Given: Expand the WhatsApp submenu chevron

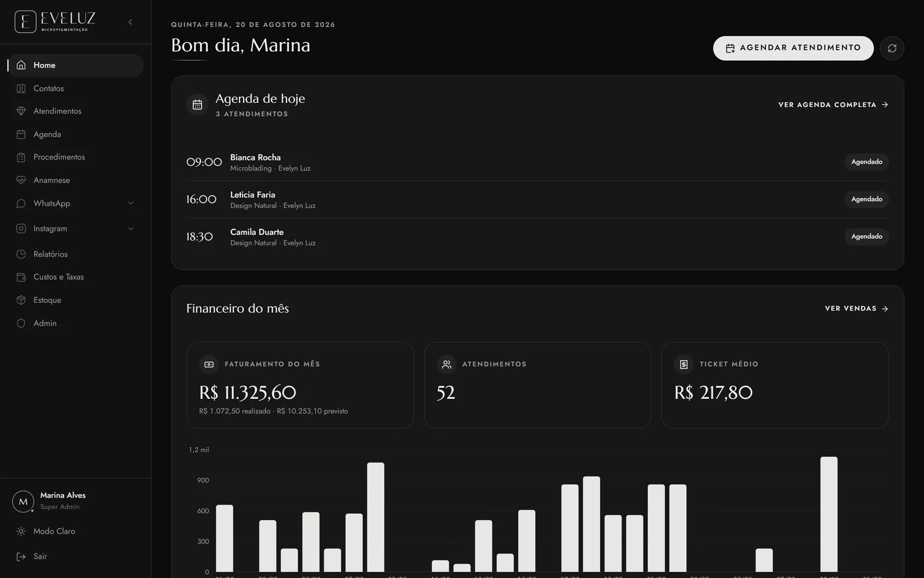Looking at the screenshot, I should (x=131, y=203).
